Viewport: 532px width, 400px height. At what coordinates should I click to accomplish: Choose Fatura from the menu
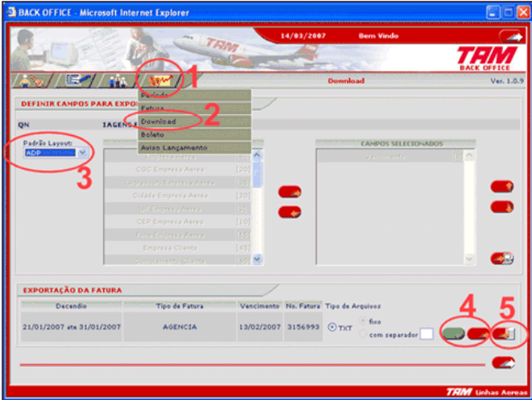195,108
